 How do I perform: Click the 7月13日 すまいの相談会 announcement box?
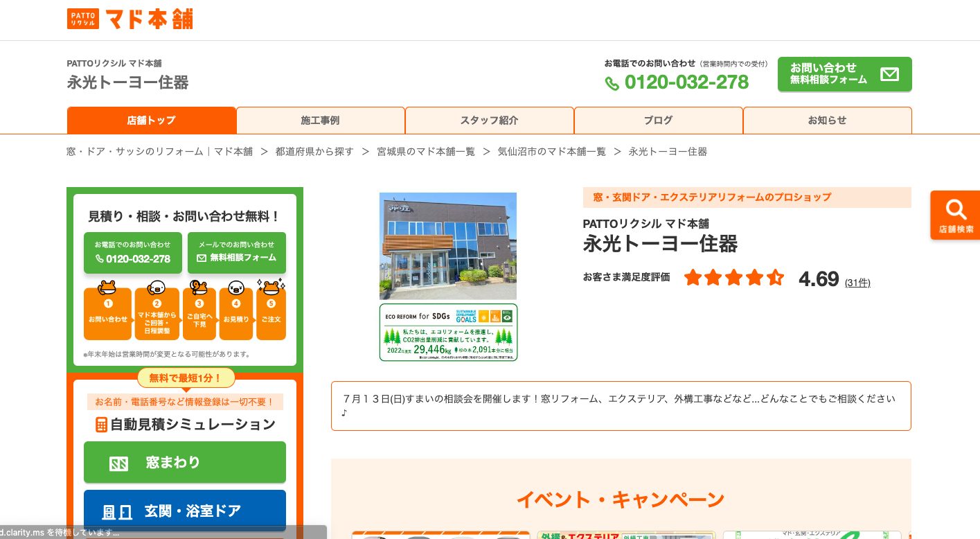click(x=621, y=406)
